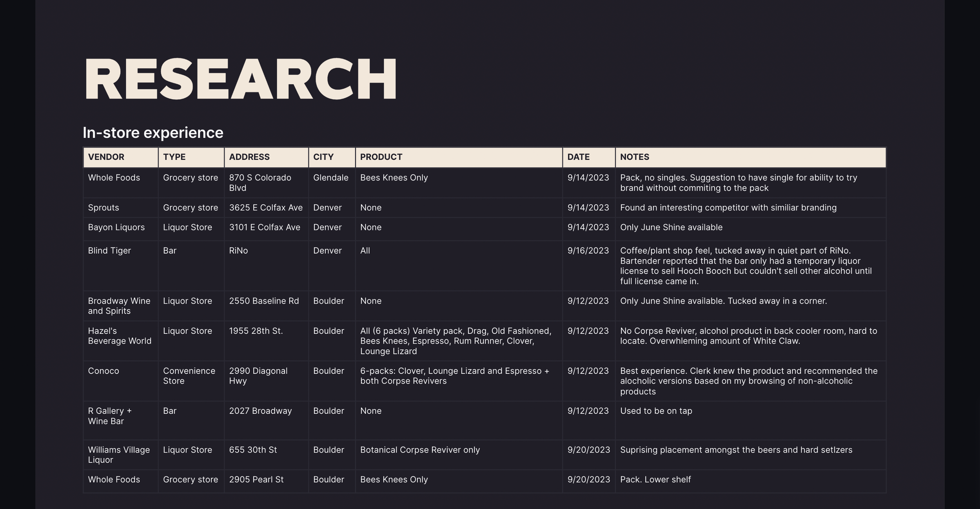The image size is (980, 509).
Task: Click the 2550 Baseline Rd address
Action: (x=267, y=306)
